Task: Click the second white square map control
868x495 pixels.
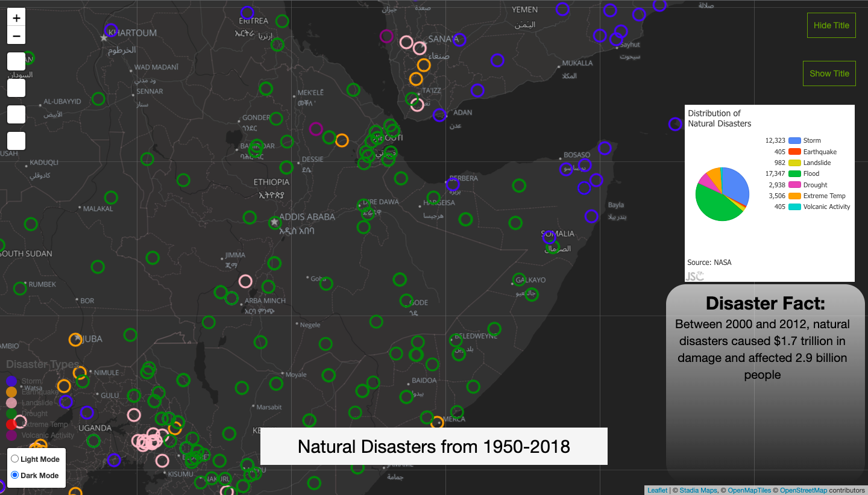Action: pyautogui.click(x=16, y=87)
